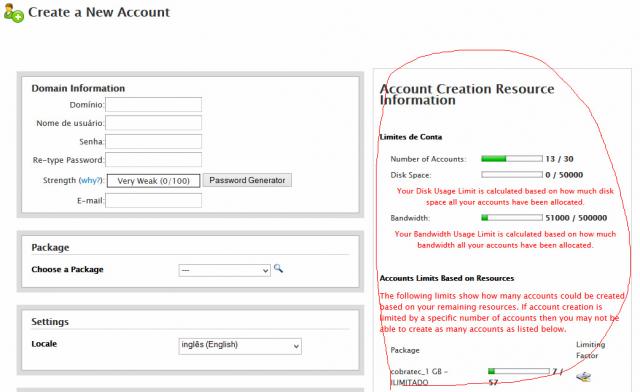Focus the Domínio input field
This screenshot has width=640, height=392.
(153, 105)
